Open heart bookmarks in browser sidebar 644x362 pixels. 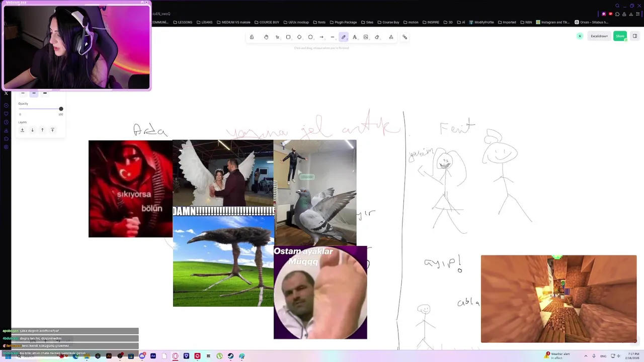[x=6, y=114]
